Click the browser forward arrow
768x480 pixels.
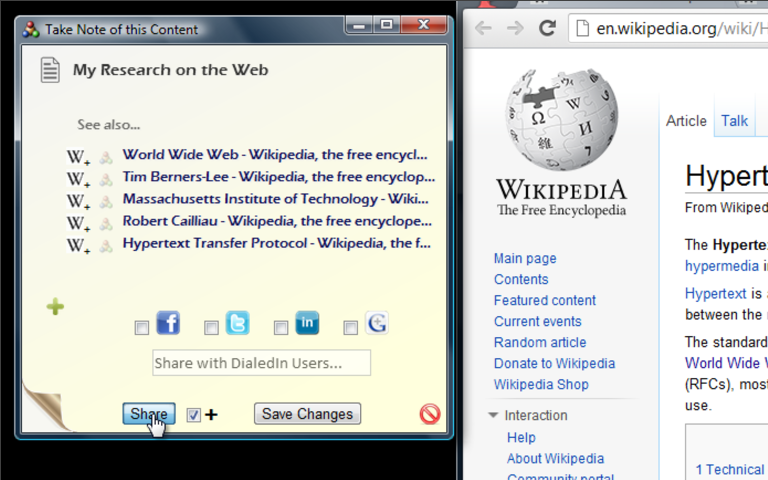tap(515, 28)
